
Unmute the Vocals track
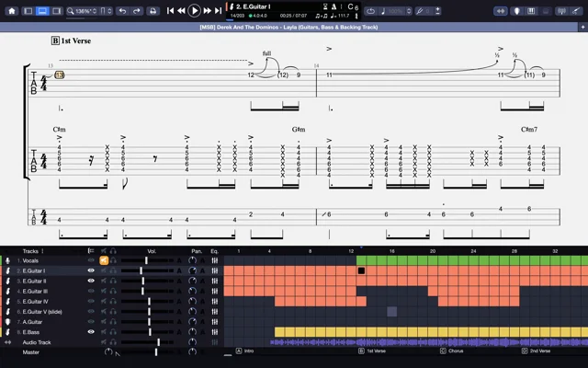click(104, 261)
